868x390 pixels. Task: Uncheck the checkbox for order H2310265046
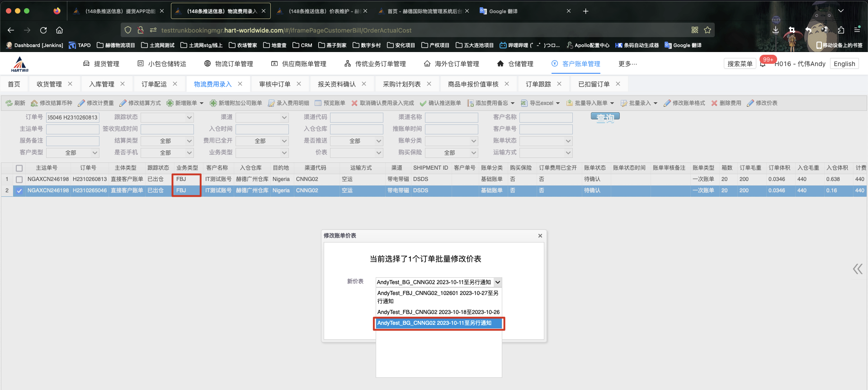pos(19,190)
